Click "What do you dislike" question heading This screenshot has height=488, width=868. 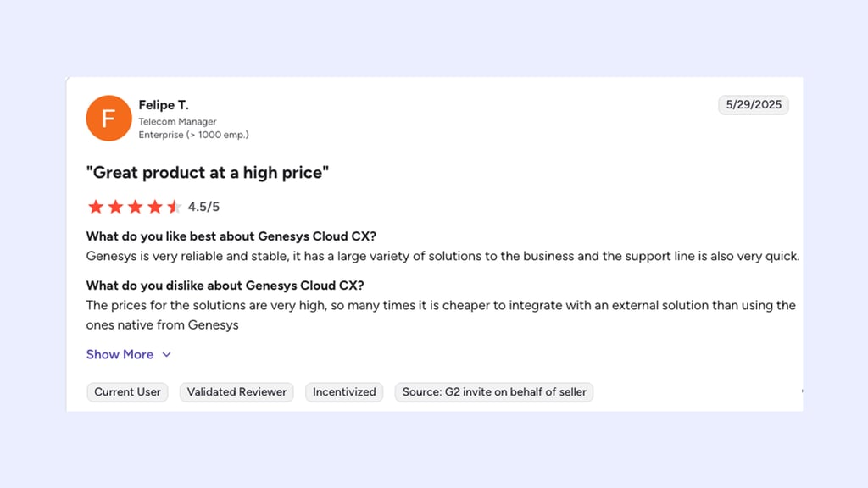click(225, 286)
